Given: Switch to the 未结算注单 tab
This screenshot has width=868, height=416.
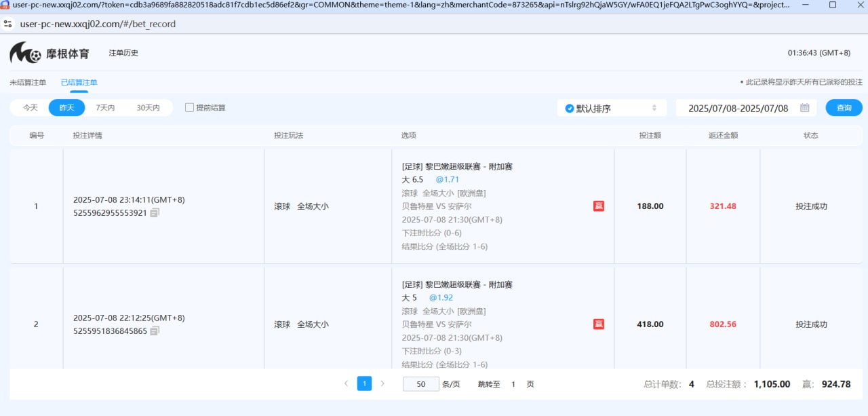Looking at the screenshot, I should click(x=28, y=83).
